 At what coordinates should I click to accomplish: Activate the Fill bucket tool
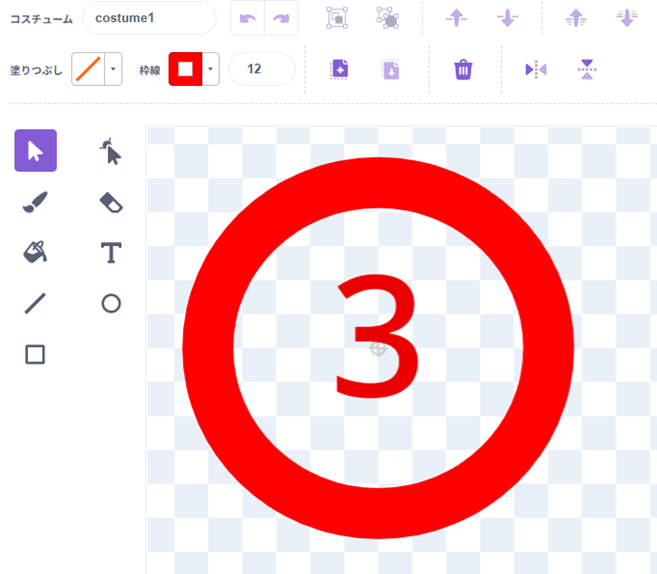35,253
